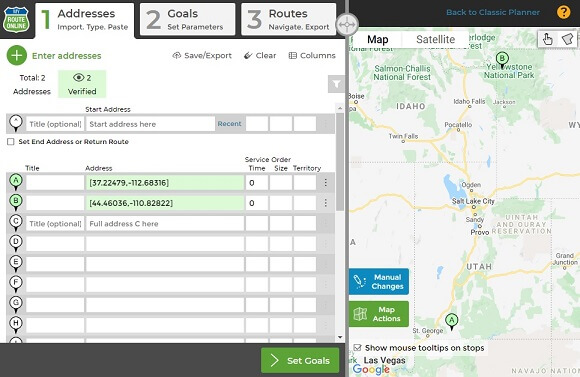Image resolution: width=580 pixels, height=377 pixels.
Task: Select the polygon draw tool on map
Action: tap(567, 39)
